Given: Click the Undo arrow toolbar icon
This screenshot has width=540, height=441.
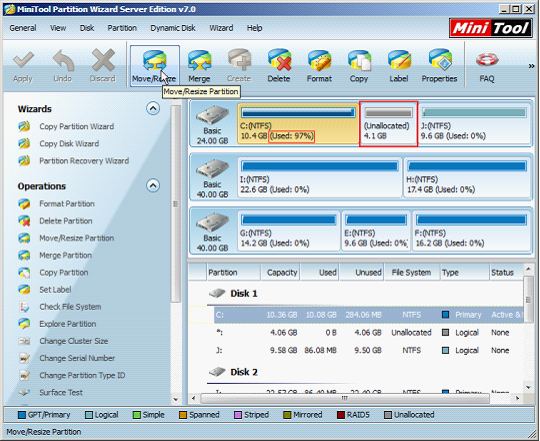Looking at the screenshot, I should click(x=63, y=61).
